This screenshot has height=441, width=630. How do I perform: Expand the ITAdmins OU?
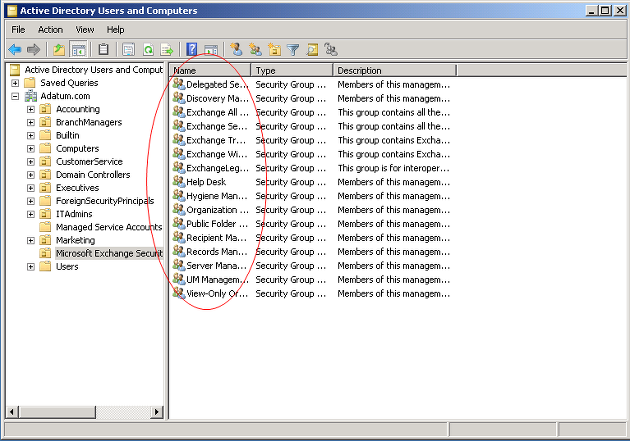tap(31, 214)
